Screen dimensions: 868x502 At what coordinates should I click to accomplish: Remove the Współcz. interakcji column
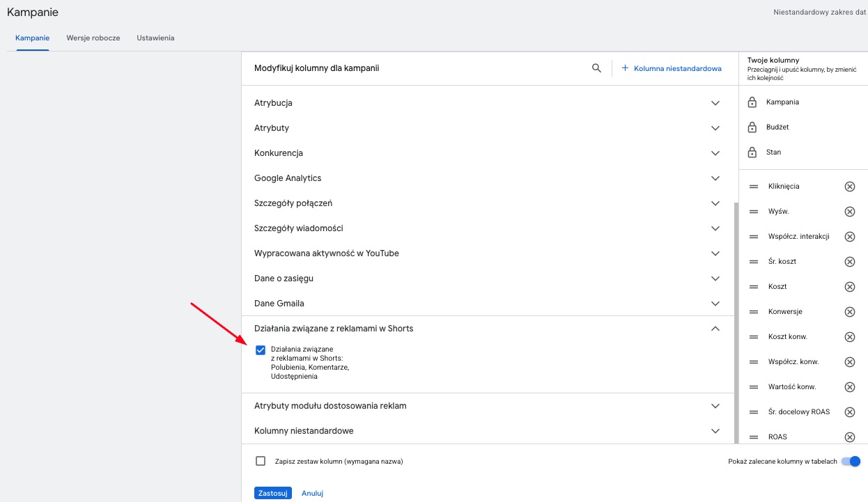850,237
